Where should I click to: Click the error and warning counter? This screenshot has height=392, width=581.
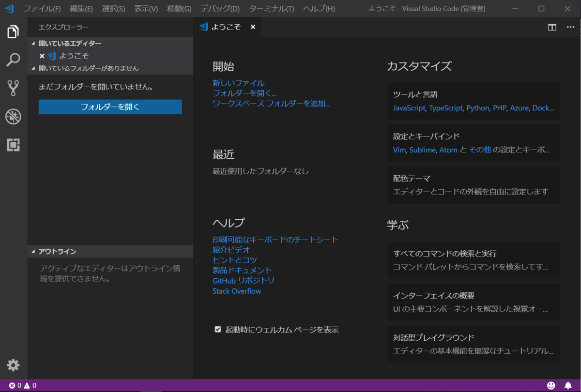click(x=22, y=386)
